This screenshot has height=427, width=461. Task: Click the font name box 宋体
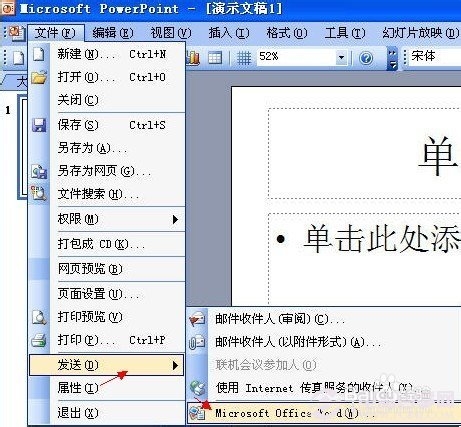click(x=435, y=57)
